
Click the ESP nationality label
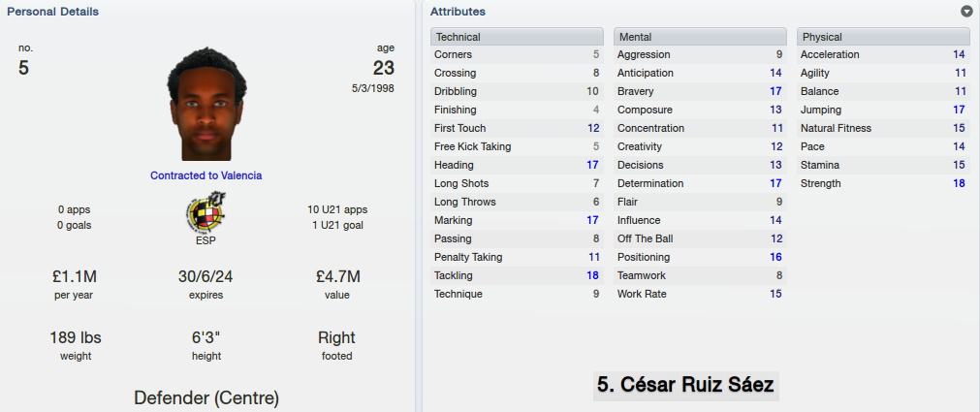tap(205, 240)
